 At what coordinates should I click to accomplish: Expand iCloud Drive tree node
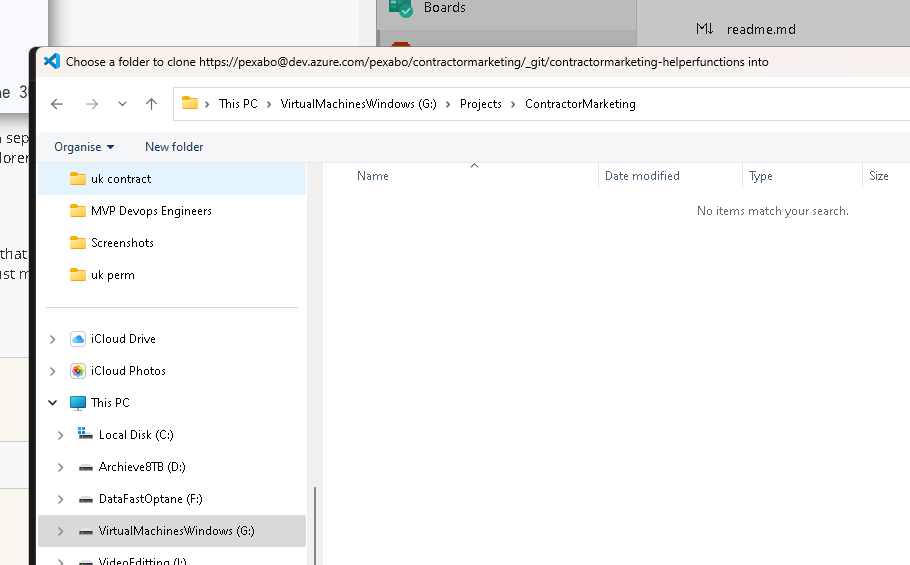[52, 339]
